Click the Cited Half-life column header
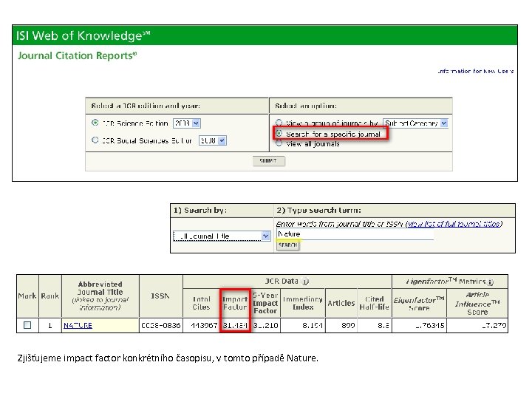Viewport: 532px width, 399px height. point(374,303)
